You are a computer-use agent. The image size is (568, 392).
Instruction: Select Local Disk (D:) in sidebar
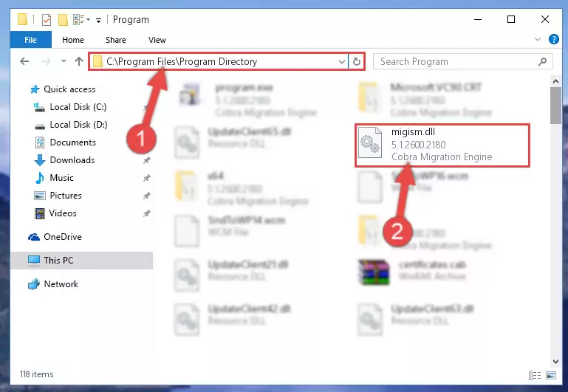point(78,125)
